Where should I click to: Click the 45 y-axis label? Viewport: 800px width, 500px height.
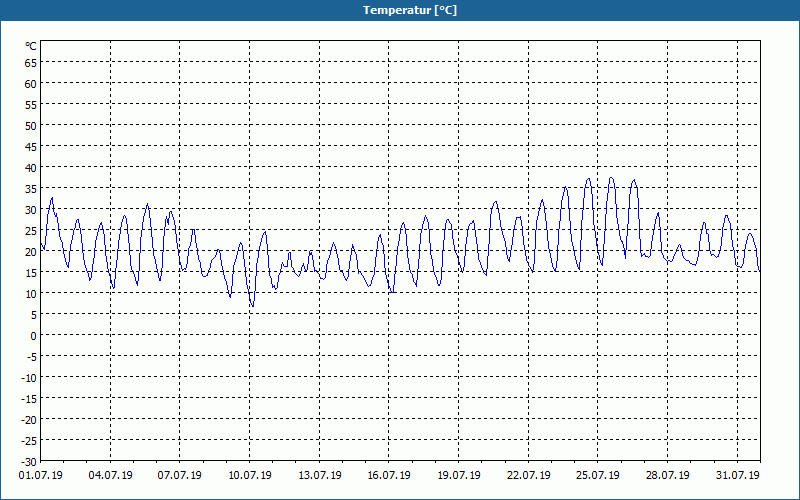point(31,147)
